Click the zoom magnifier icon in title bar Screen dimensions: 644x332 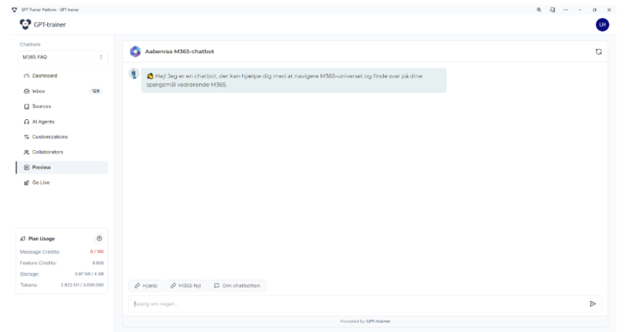[x=539, y=9]
